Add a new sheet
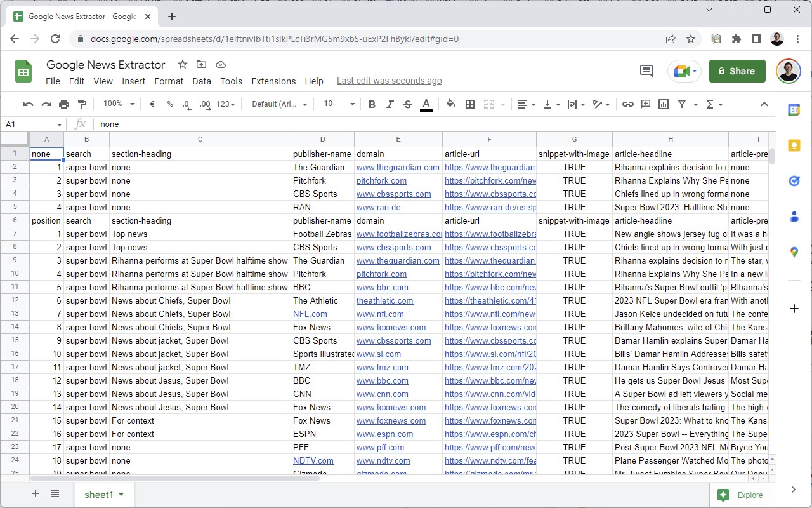The image size is (812, 508). tap(36, 494)
